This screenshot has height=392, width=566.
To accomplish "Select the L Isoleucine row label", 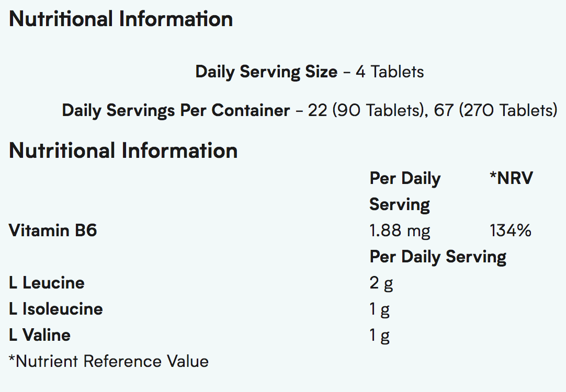I will point(56,309).
